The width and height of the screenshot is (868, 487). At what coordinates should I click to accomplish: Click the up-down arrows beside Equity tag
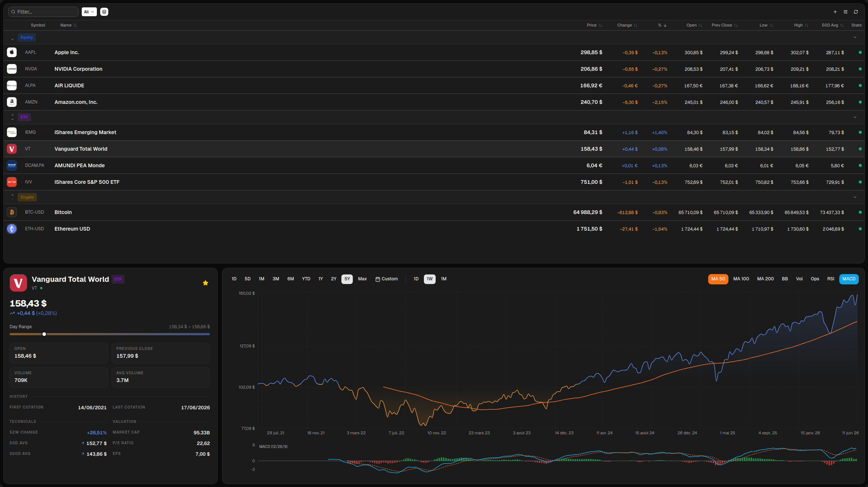pyautogui.click(x=13, y=37)
